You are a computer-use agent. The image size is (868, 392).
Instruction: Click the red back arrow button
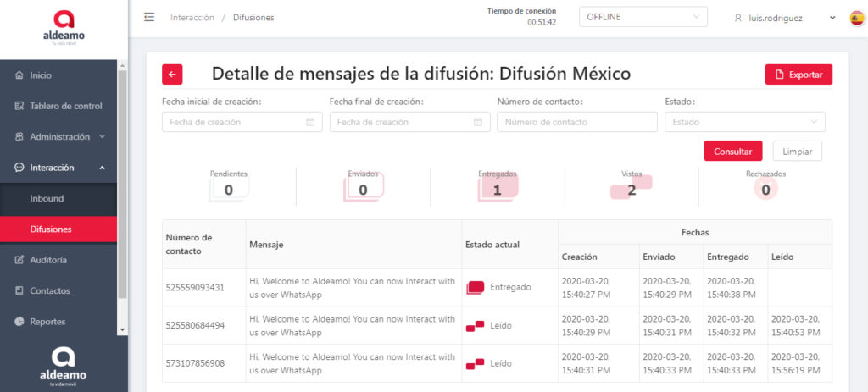172,75
